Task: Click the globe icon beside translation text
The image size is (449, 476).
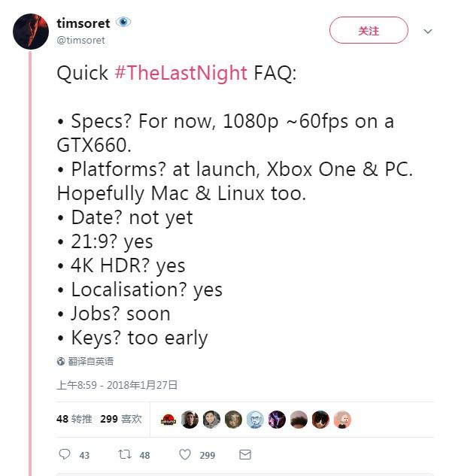Action: [x=61, y=361]
